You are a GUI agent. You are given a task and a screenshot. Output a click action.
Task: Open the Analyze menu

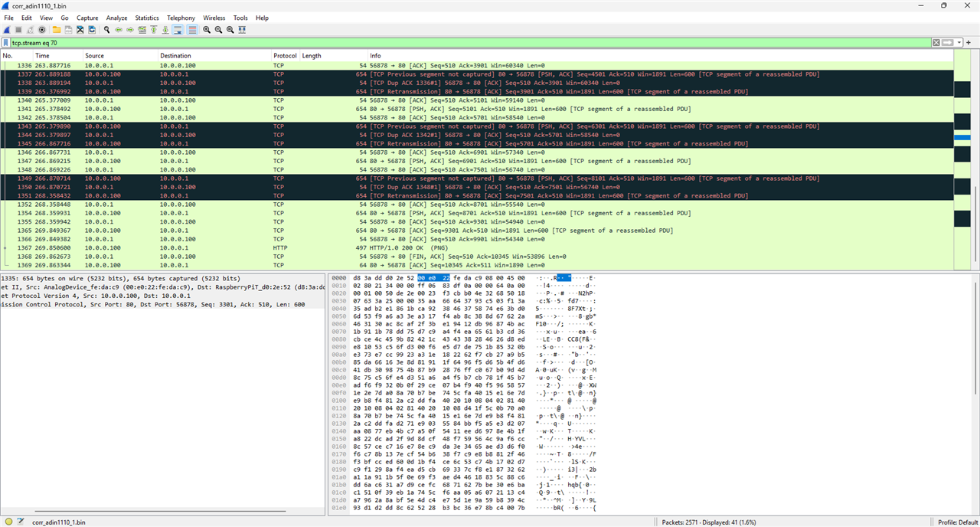click(116, 18)
